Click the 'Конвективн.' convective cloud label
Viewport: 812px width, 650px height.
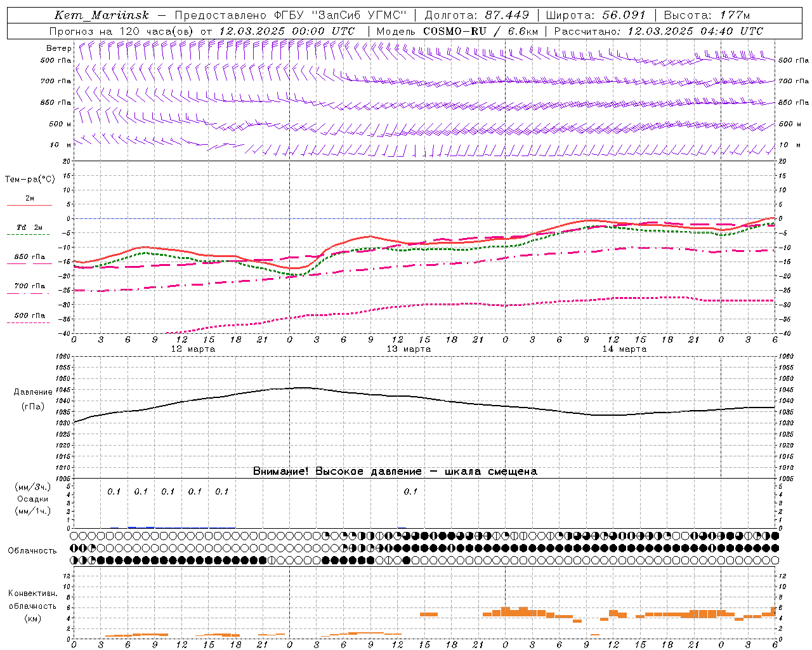coord(33,593)
